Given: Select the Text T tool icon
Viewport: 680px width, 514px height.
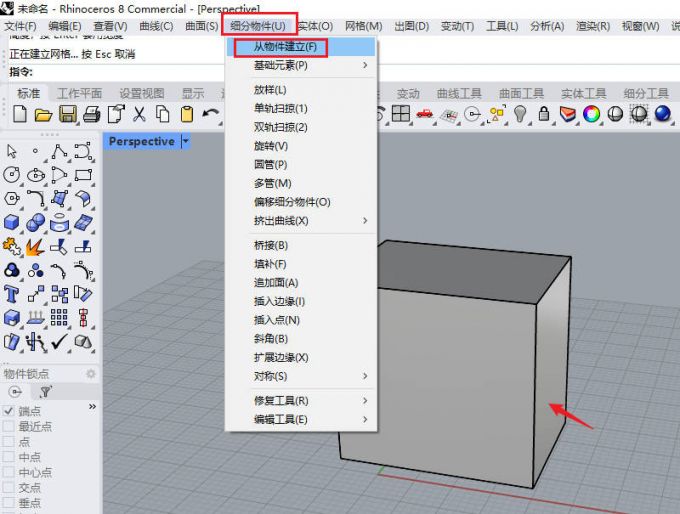Looking at the screenshot, I should (x=11, y=294).
